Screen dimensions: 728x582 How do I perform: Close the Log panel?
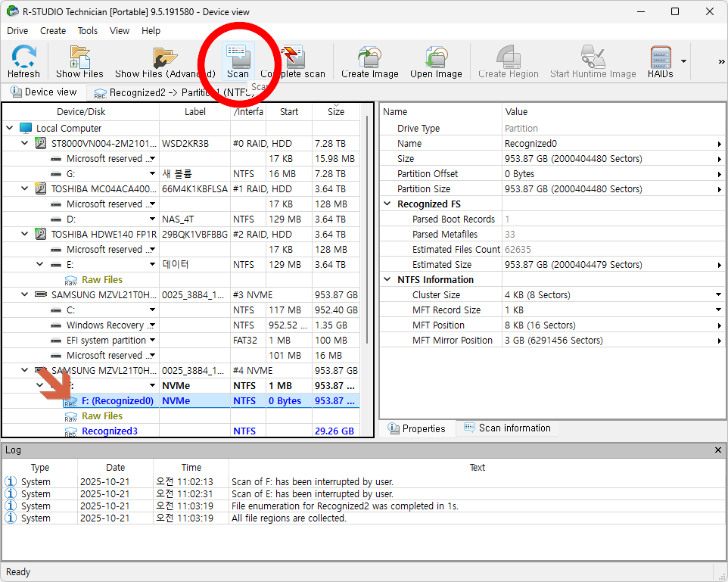pyautogui.click(x=718, y=450)
